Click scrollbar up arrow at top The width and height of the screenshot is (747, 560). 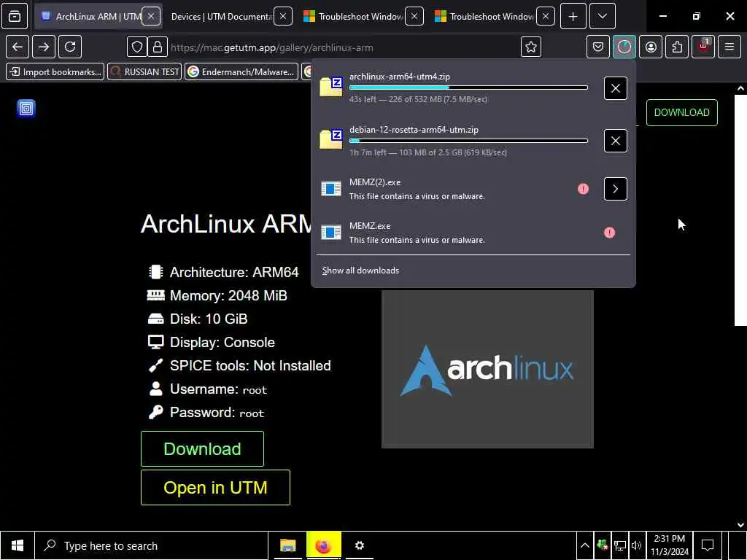(x=740, y=88)
